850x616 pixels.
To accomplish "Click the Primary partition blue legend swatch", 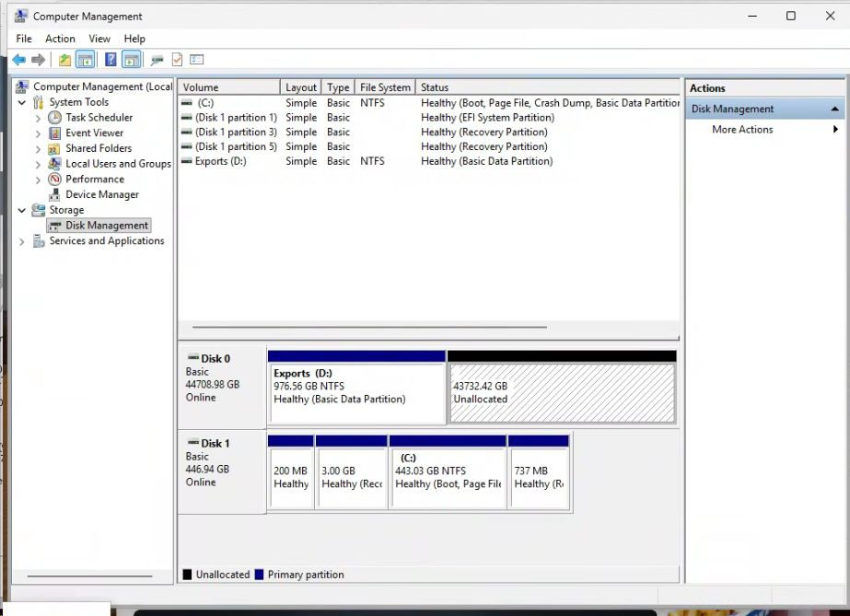I will (x=259, y=575).
